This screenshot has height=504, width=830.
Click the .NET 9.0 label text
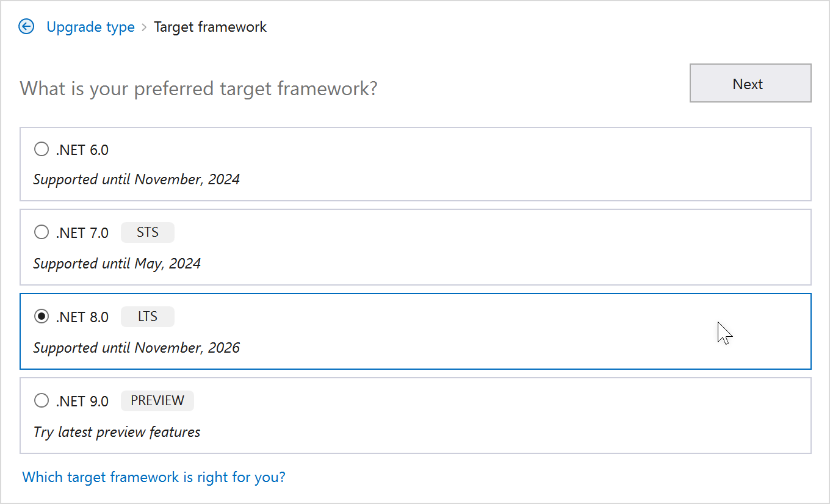[x=82, y=401]
